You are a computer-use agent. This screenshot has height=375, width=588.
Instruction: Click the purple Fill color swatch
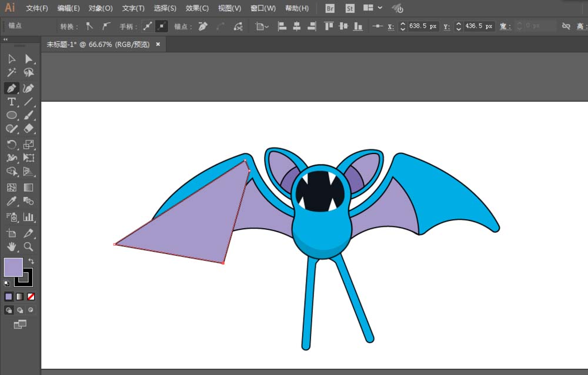tap(13, 267)
